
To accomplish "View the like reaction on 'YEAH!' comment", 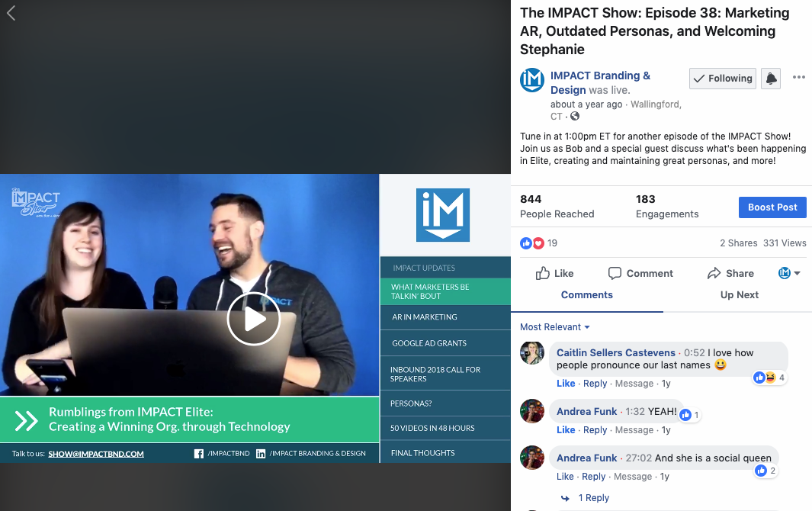I will tap(689, 415).
